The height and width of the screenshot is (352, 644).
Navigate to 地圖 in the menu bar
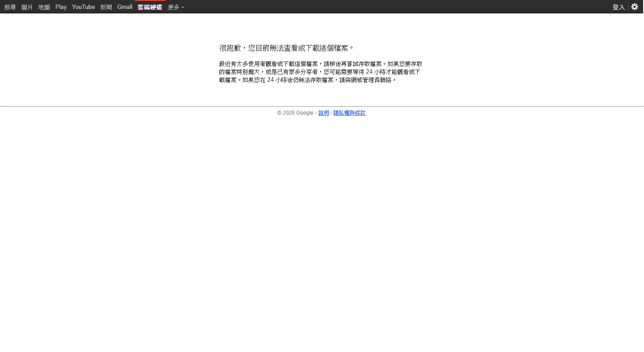click(44, 7)
